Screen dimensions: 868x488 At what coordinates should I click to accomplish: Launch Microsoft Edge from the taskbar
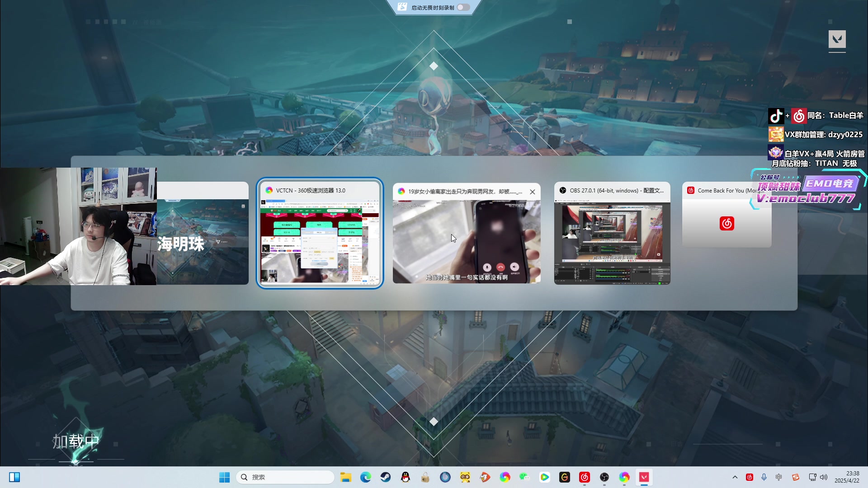pyautogui.click(x=366, y=477)
